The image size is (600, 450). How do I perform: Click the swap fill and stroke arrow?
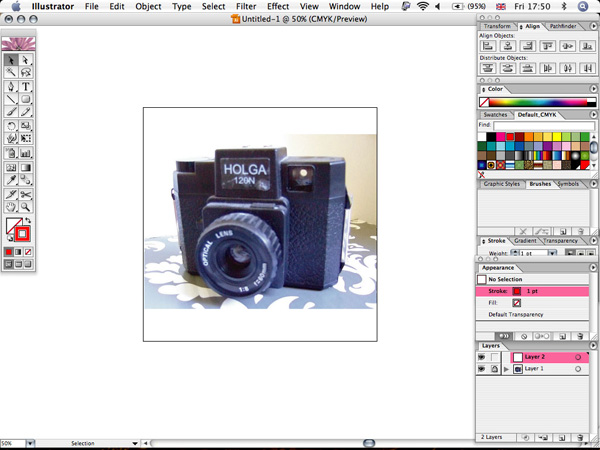coord(28,220)
